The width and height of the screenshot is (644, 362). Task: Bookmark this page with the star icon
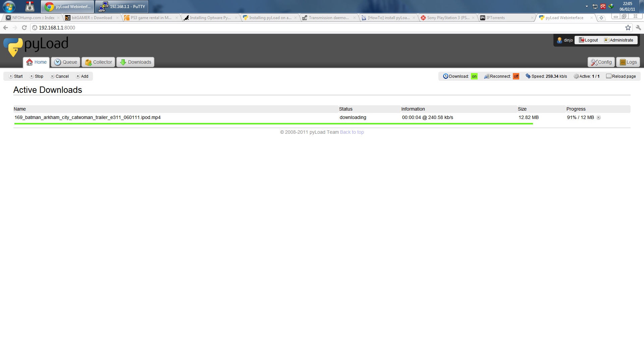(628, 28)
